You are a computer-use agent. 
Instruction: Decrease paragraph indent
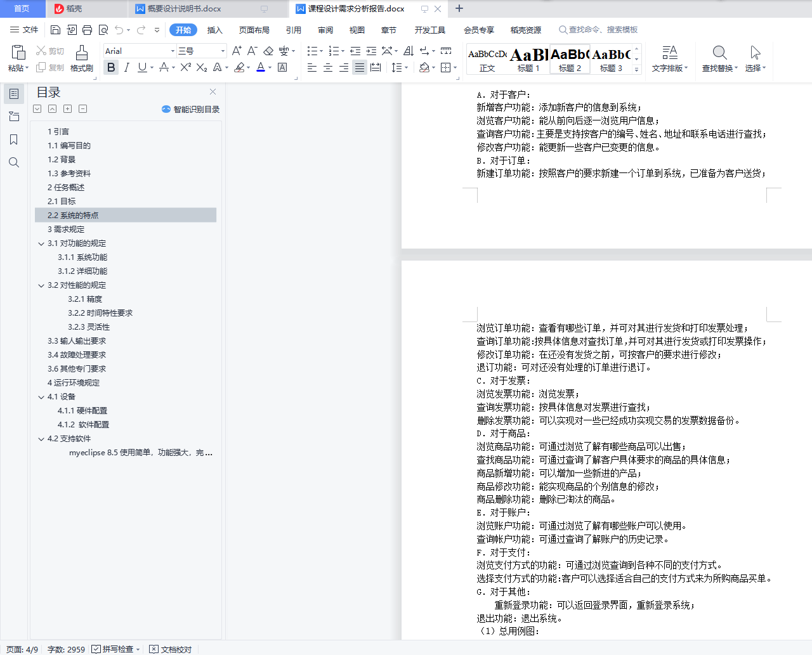point(355,51)
